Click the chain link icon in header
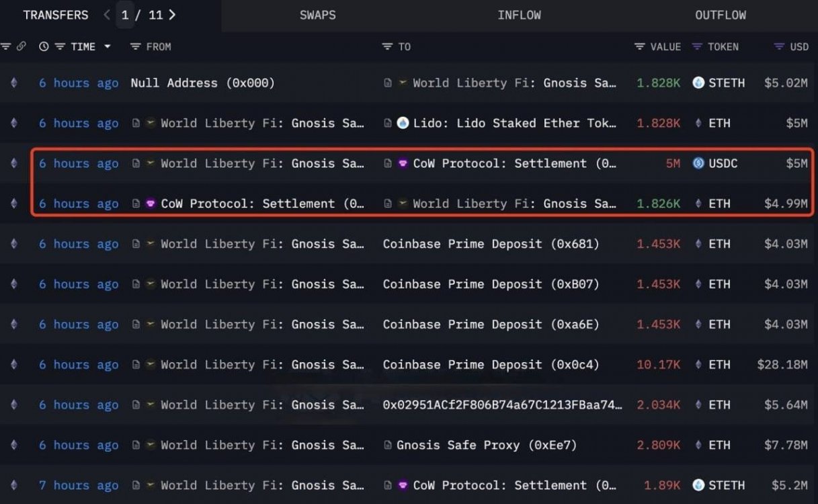This screenshot has height=504, width=818. pos(22,46)
